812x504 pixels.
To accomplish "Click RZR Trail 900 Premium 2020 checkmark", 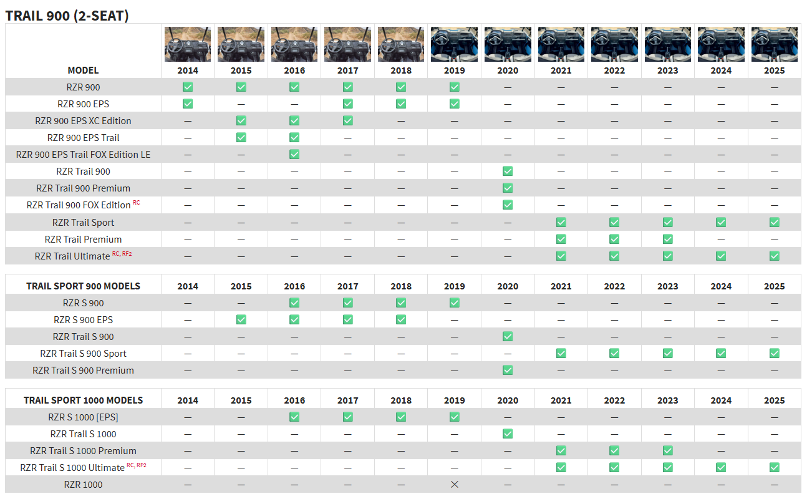I will 508,188.
